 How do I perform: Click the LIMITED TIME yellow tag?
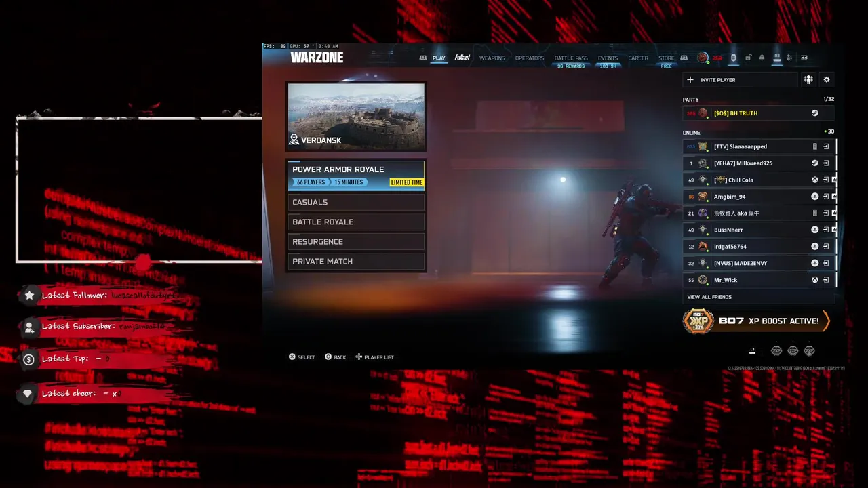407,182
